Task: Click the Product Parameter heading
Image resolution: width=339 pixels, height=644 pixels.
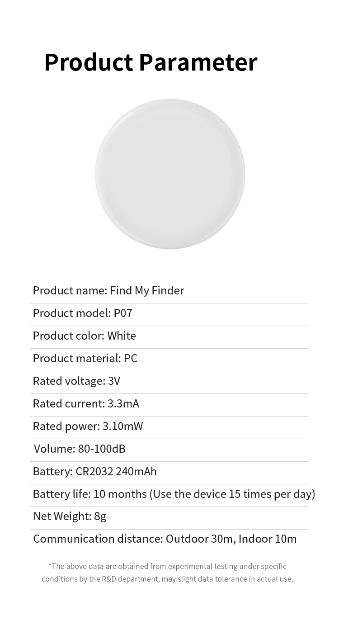Action: click(x=151, y=62)
